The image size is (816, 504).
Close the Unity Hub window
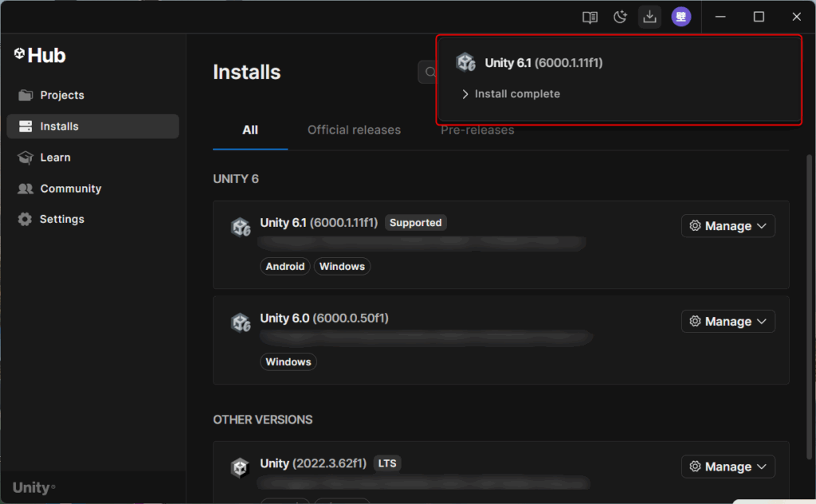click(796, 17)
